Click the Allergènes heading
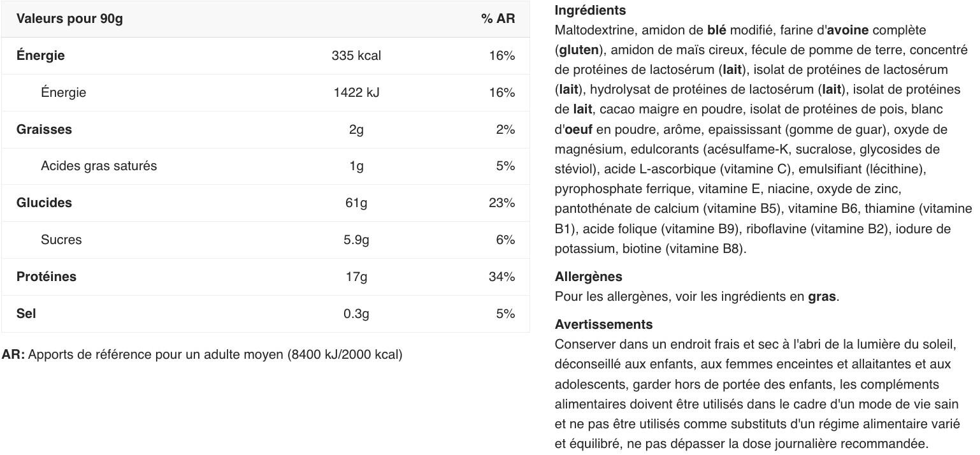This screenshot has height=455, width=980. point(588,277)
